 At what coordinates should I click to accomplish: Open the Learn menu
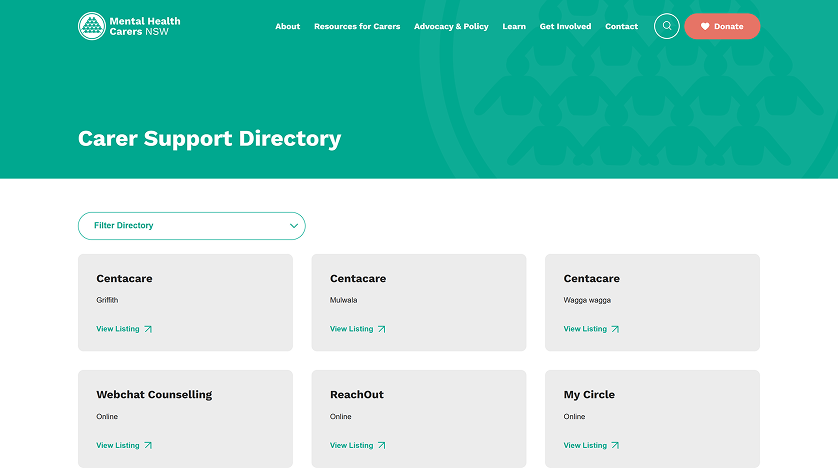click(x=514, y=26)
